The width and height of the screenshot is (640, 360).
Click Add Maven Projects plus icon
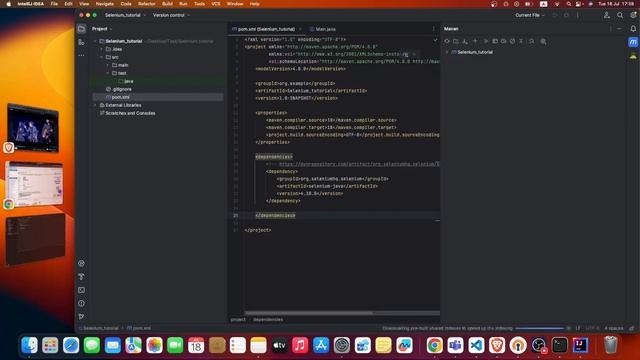(475, 41)
